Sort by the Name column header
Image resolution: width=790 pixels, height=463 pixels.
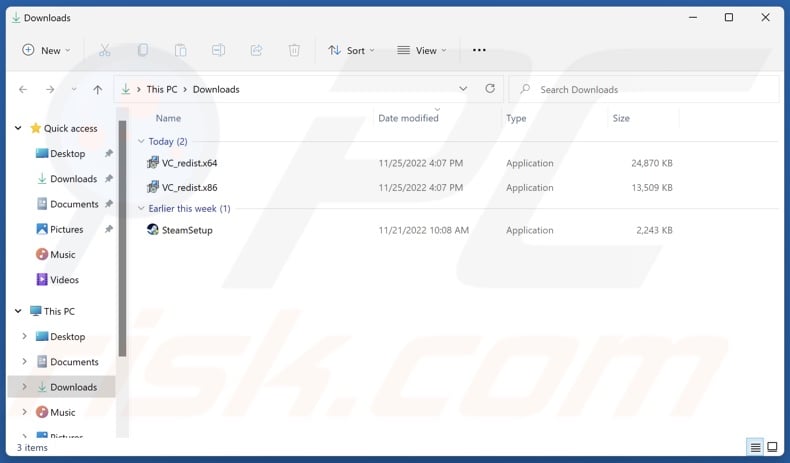click(168, 118)
